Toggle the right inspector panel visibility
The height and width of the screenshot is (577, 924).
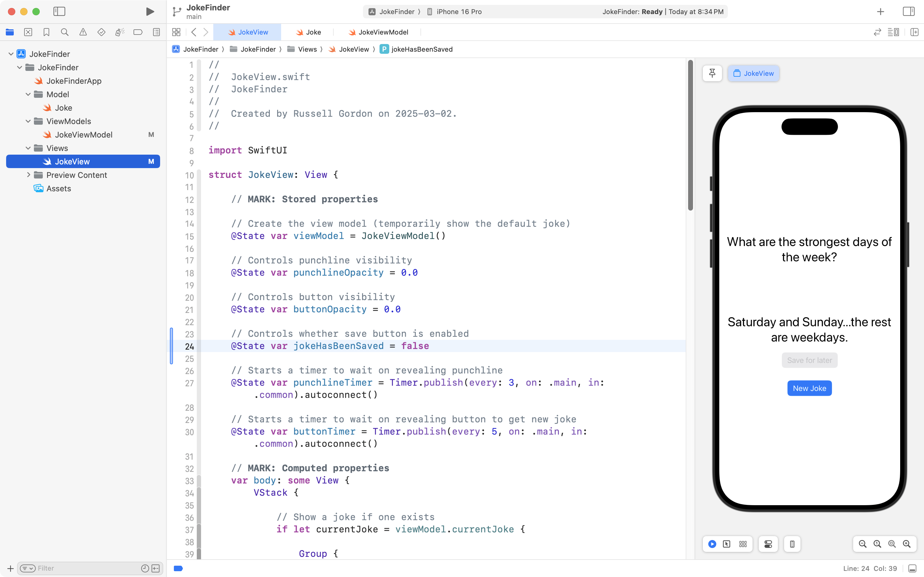[x=908, y=11]
